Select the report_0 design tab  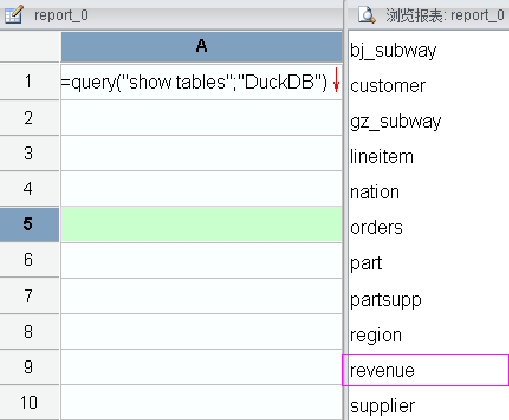[x=61, y=15]
